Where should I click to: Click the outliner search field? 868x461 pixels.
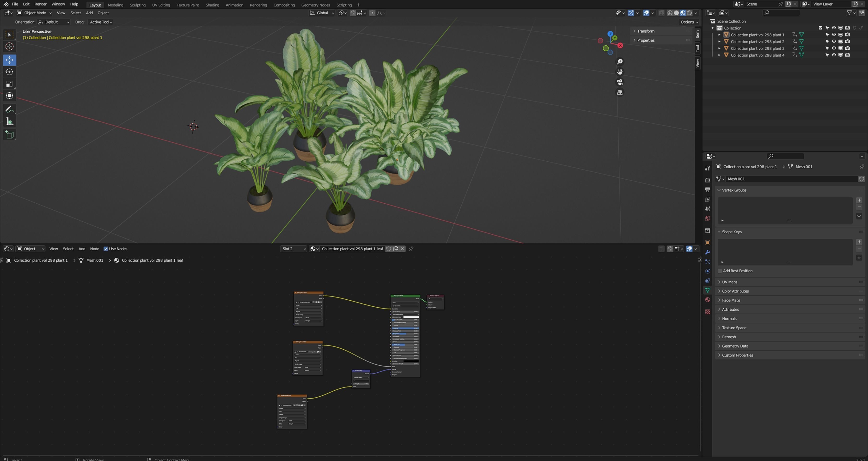tap(781, 13)
